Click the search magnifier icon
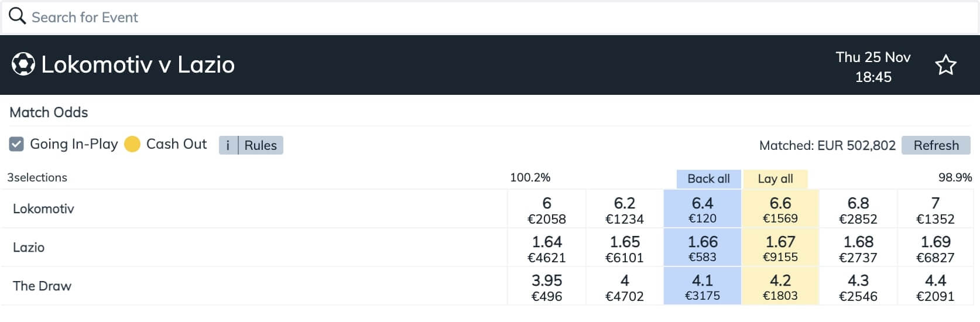 pyautogui.click(x=17, y=16)
